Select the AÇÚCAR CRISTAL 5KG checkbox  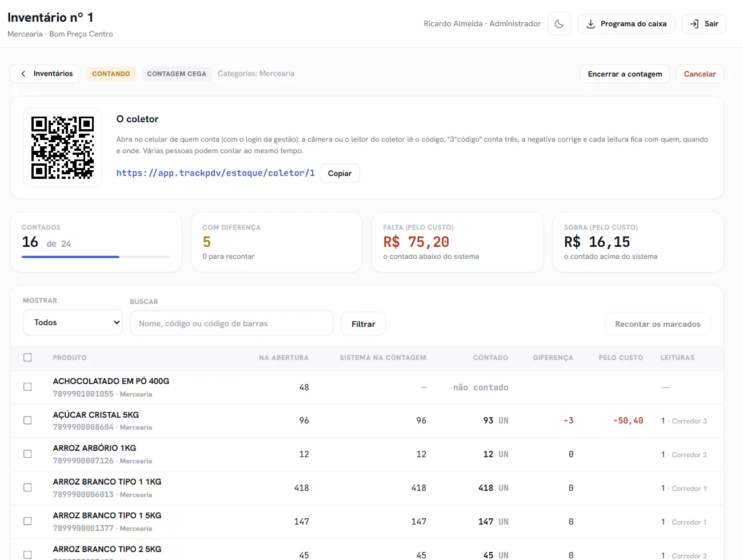pos(27,421)
